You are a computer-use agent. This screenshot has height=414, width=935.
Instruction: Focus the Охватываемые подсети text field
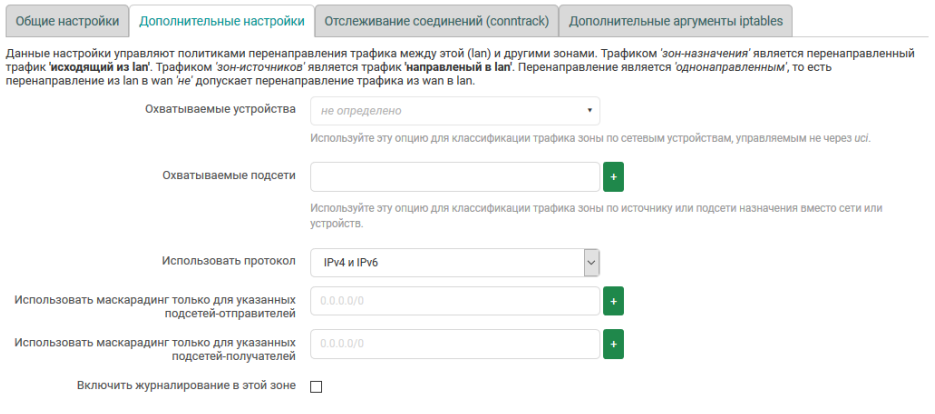[454, 177]
